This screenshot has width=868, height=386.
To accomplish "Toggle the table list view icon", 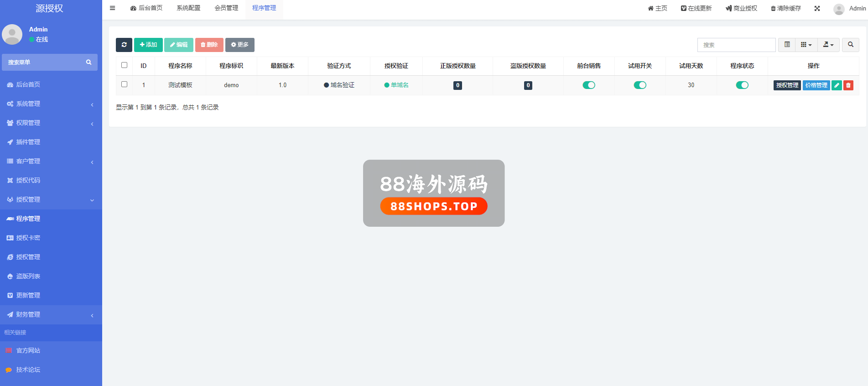I will pos(787,45).
